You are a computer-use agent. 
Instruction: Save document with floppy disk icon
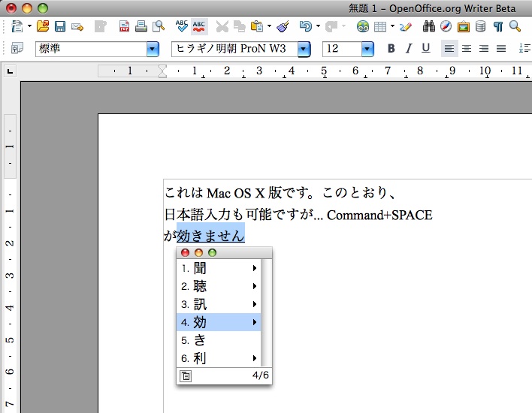(x=60, y=26)
